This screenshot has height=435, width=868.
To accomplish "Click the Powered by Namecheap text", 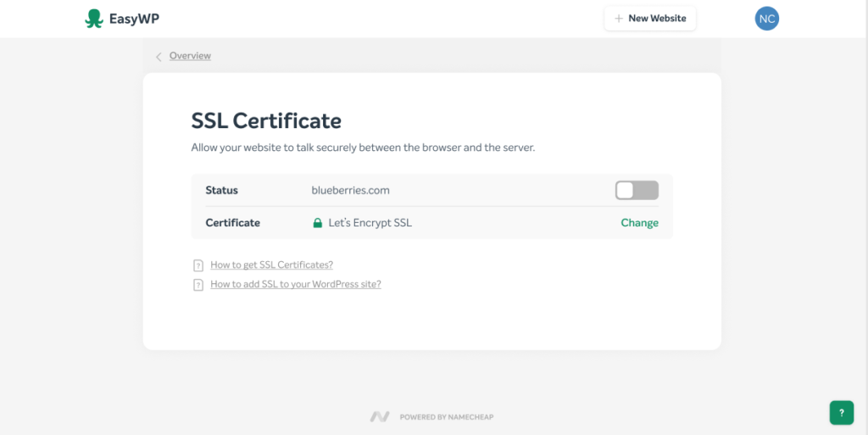I will tap(446, 416).
